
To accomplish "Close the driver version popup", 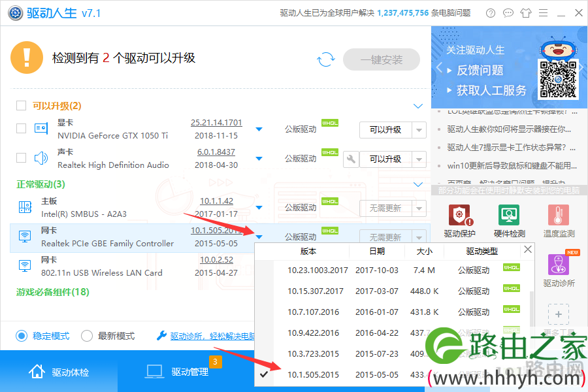I will [528, 250].
